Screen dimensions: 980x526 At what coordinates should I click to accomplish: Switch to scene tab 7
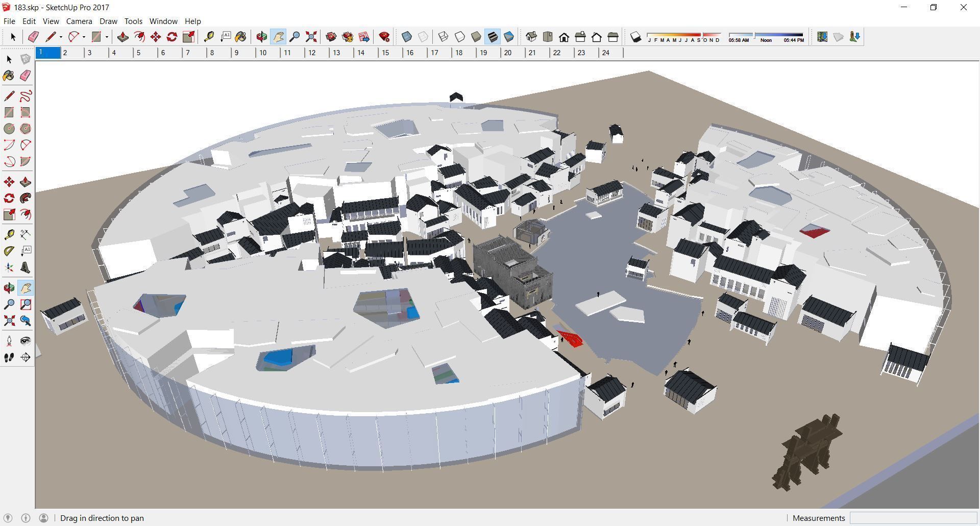195,53
